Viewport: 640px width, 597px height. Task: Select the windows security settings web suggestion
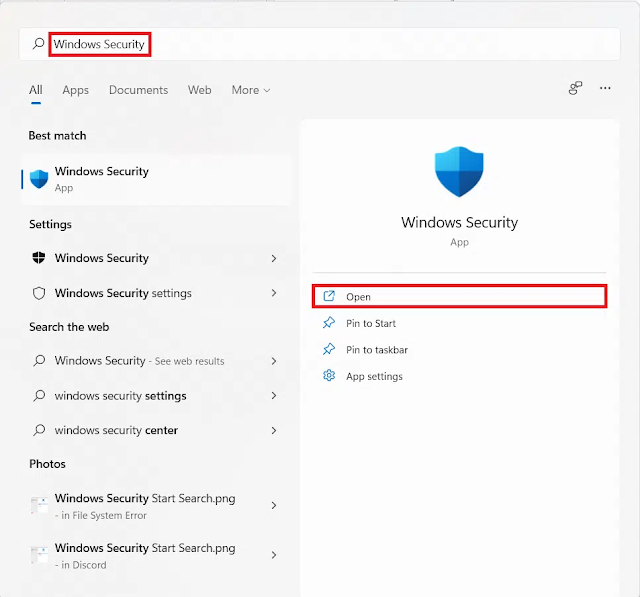click(x=156, y=395)
